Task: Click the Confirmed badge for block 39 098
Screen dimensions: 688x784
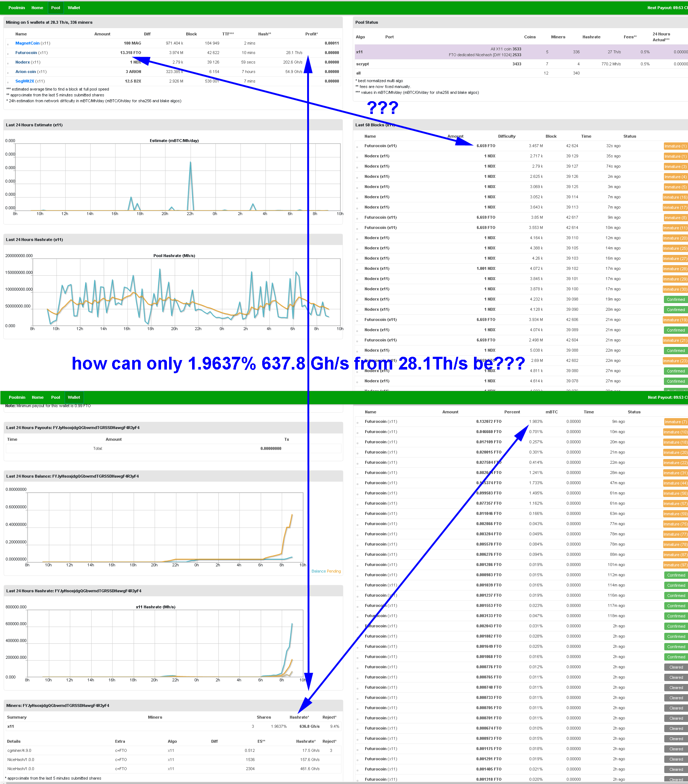Action: point(676,299)
